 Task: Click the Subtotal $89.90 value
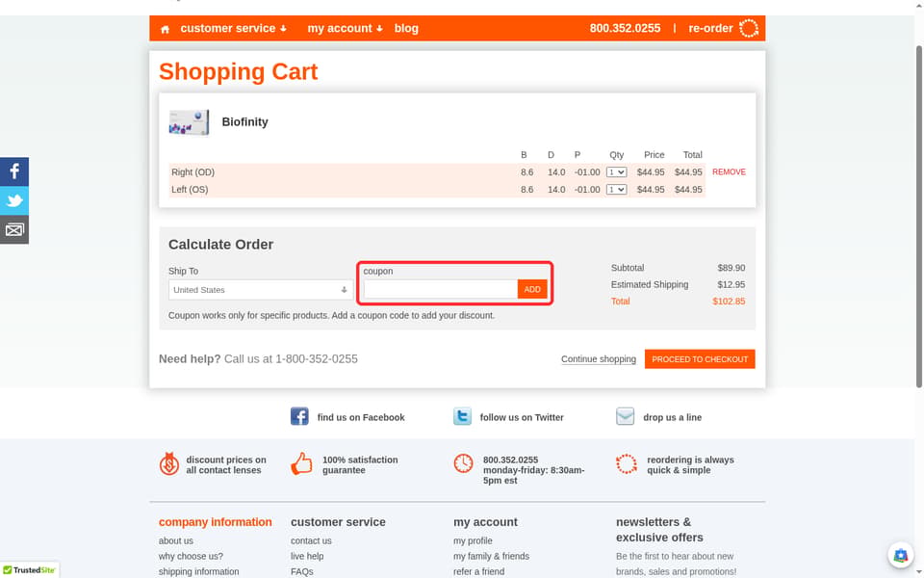731,268
